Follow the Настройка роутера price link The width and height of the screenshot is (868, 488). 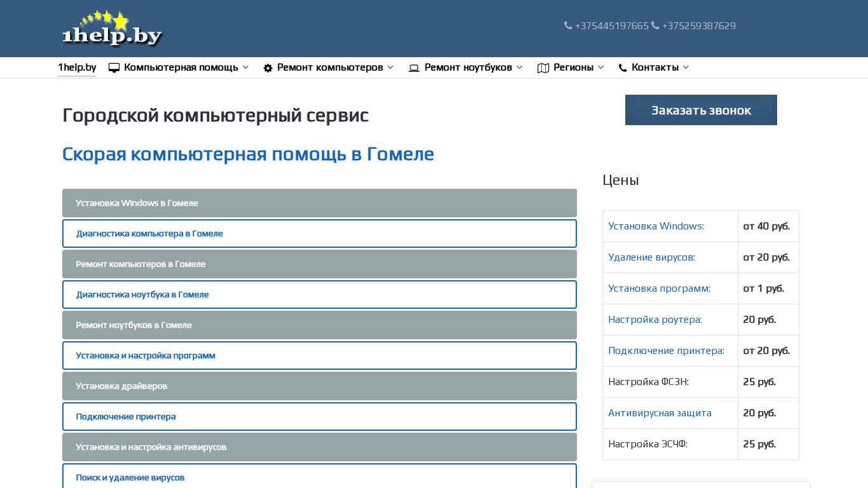(654, 320)
